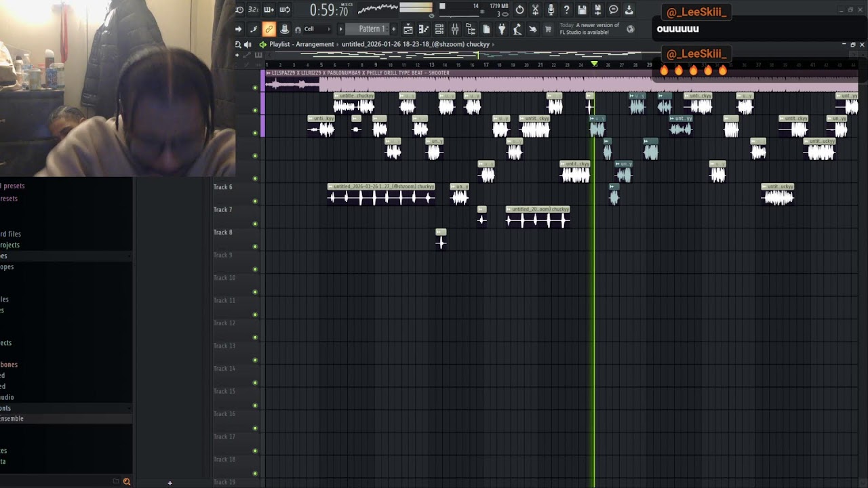The width and height of the screenshot is (868, 488).
Task: Toggle the Browser view icon in toolbar
Action: pos(471,29)
